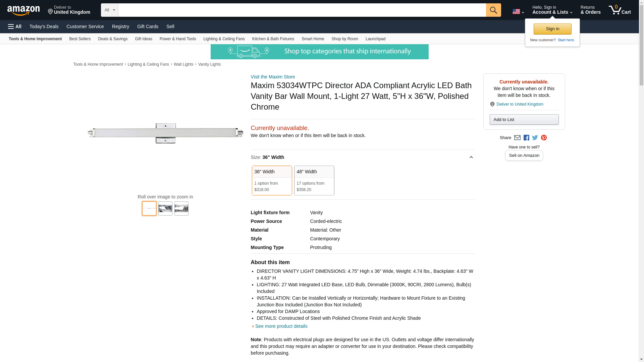Share product on Facebook icon
This screenshot has width=644, height=362.
526,138
